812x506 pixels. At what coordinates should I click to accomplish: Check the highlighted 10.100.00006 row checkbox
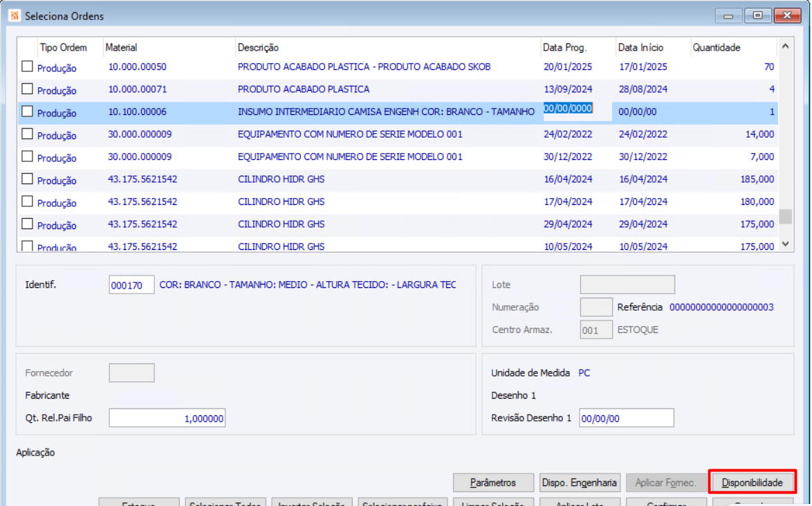[27, 111]
